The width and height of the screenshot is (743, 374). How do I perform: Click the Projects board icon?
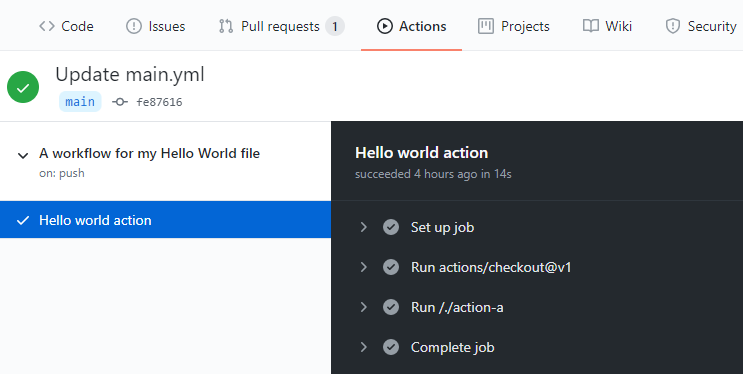click(x=486, y=26)
